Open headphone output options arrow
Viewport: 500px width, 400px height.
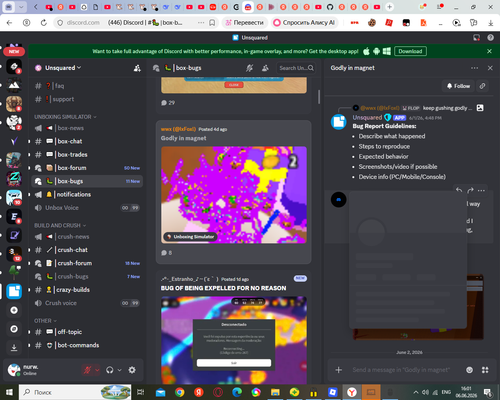(x=119, y=370)
